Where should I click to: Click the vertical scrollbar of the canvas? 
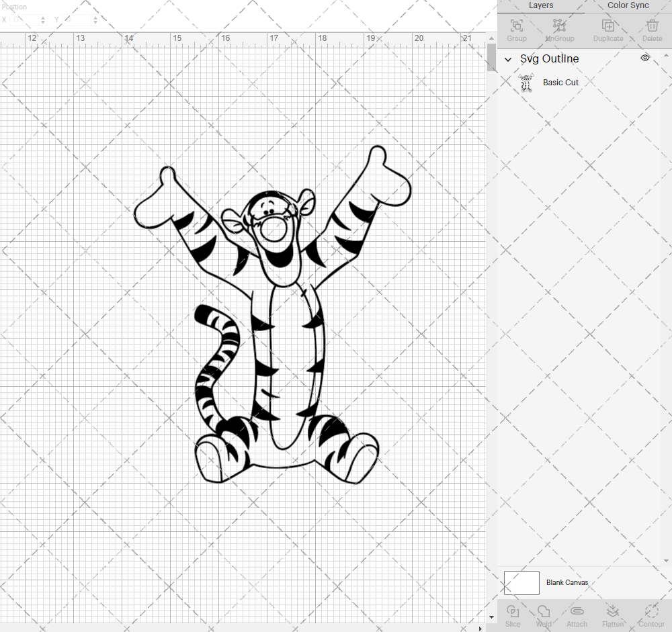tap(492, 57)
